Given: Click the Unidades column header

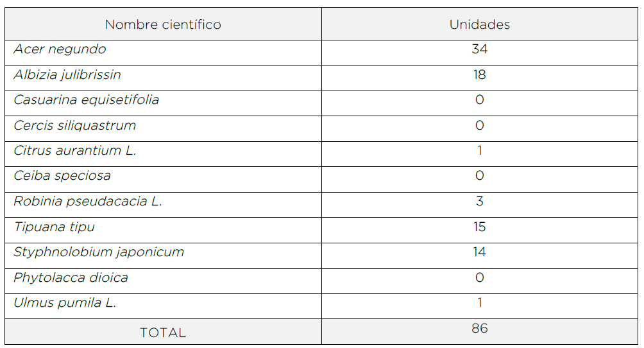Looking at the screenshot, I should coord(479,24).
